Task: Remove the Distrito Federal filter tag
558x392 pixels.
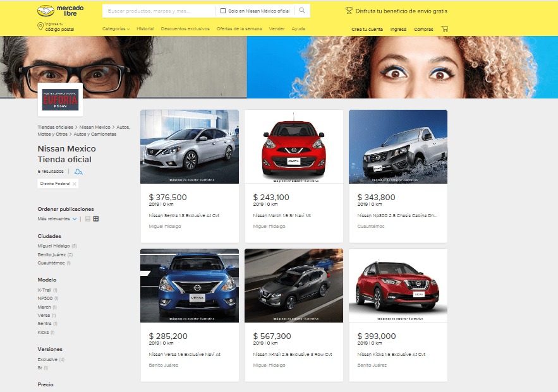Action: (x=75, y=184)
